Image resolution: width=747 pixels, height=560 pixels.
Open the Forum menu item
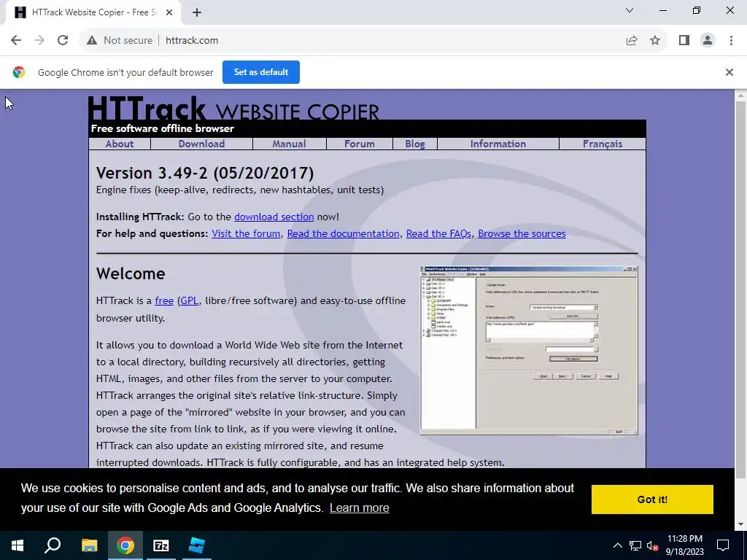click(359, 144)
